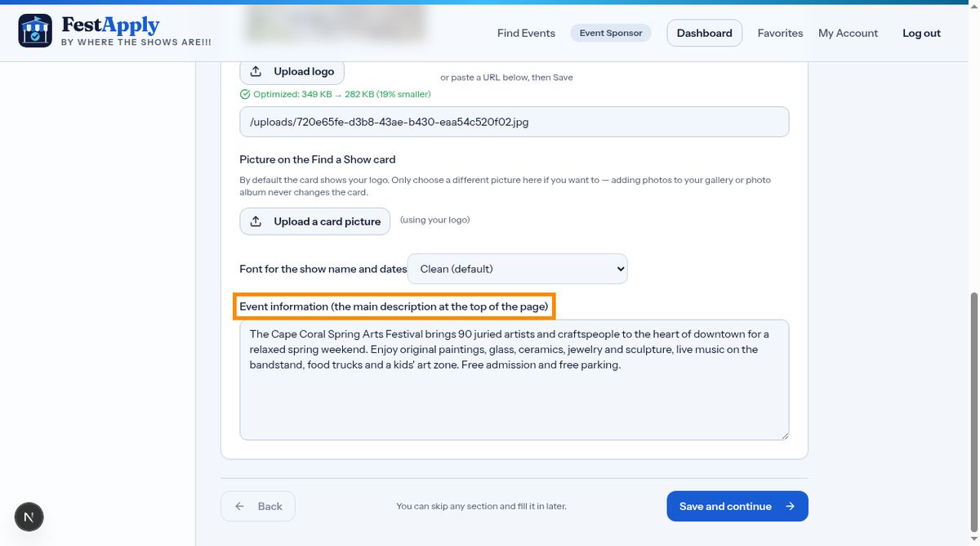The height and width of the screenshot is (546, 980).
Task: Click the 'Picture on the Find a Show card' heading
Action: click(318, 159)
